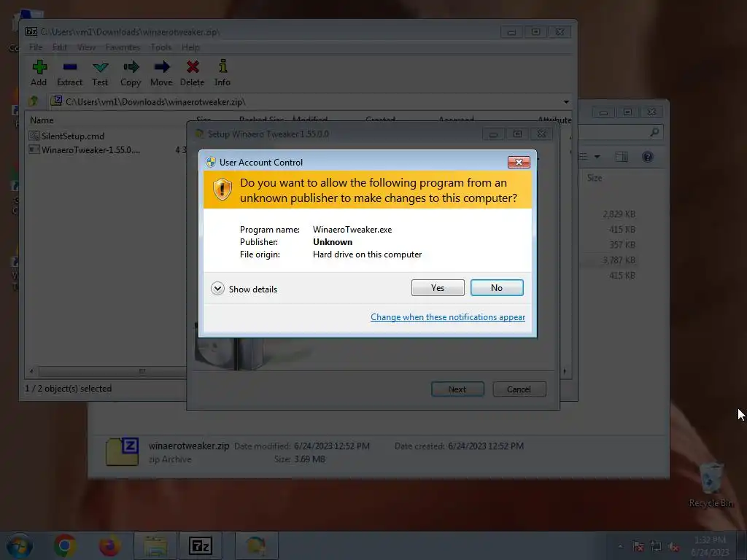Click the Test icon in 7-Zip toolbar
This screenshot has height=560, width=747.
[x=100, y=67]
